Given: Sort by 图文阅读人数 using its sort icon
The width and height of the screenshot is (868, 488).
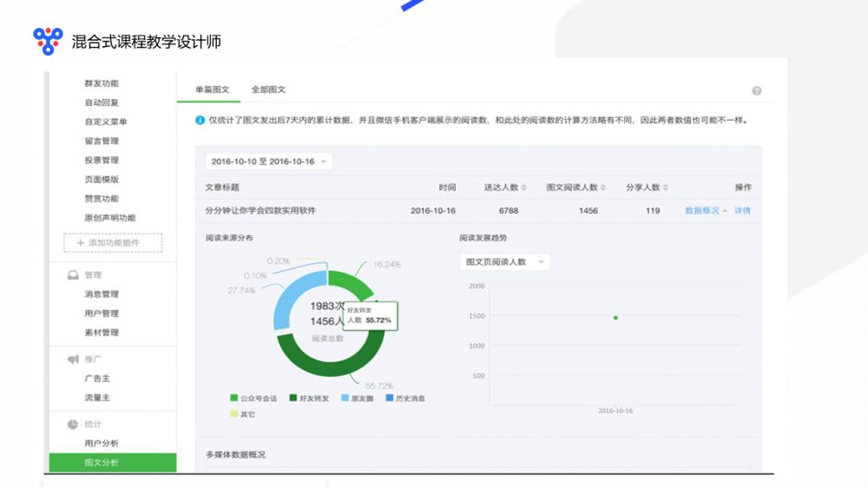Looking at the screenshot, I should [604, 188].
